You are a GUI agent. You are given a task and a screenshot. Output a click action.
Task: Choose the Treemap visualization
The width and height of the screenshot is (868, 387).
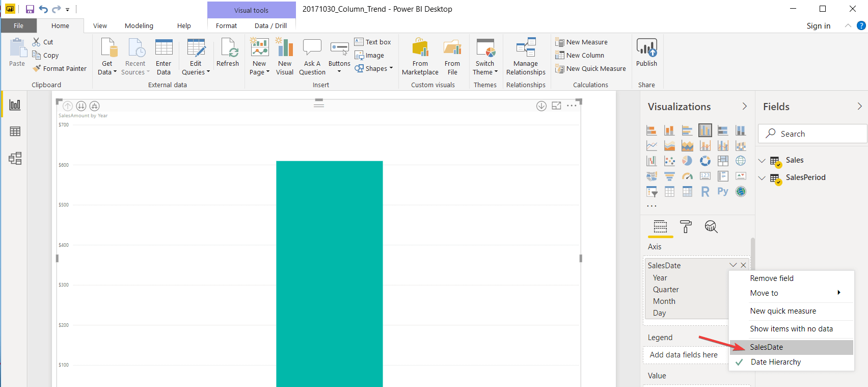(x=723, y=161)
